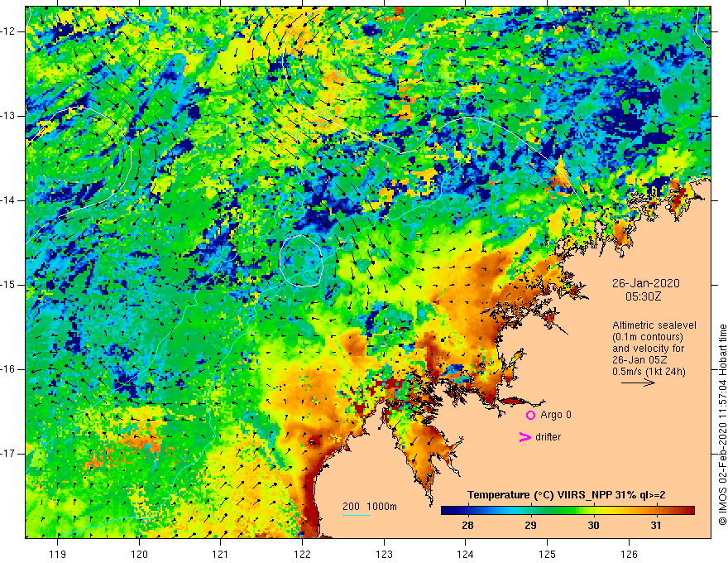This screenshot has width=728, height=563.
Task: Click longitude axis label 121
Action: click(x=221, y=554)
